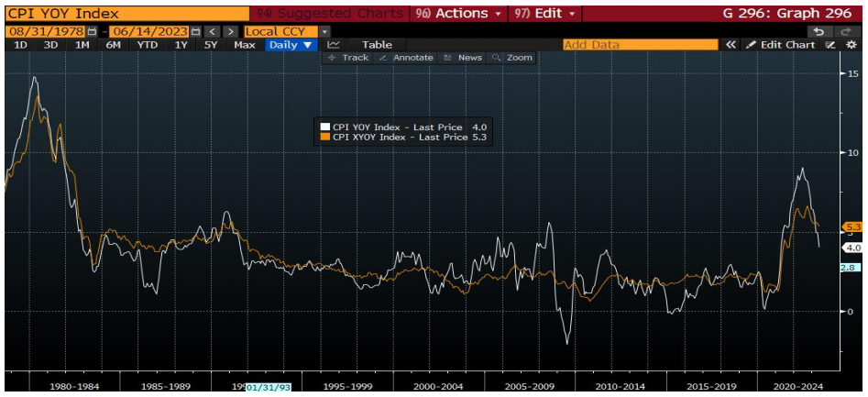This screenshot has width=868, height=397.
Task: Click the Add Data input field
Action: 640,44
